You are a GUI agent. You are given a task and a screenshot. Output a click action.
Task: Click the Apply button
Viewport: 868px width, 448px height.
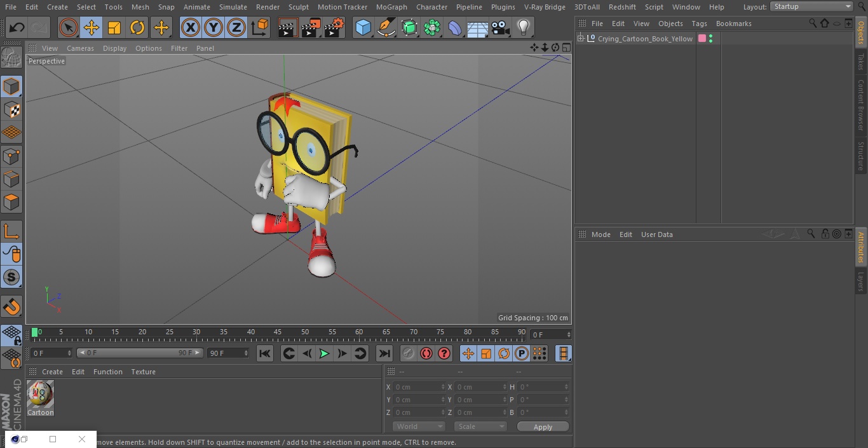543,427
